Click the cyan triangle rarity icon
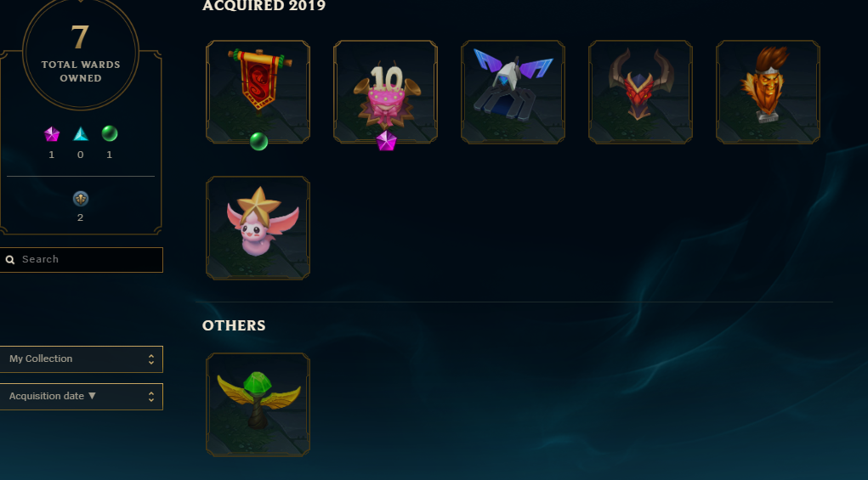The width and height of the screenshot is (868, 480). tap(81, 134)
